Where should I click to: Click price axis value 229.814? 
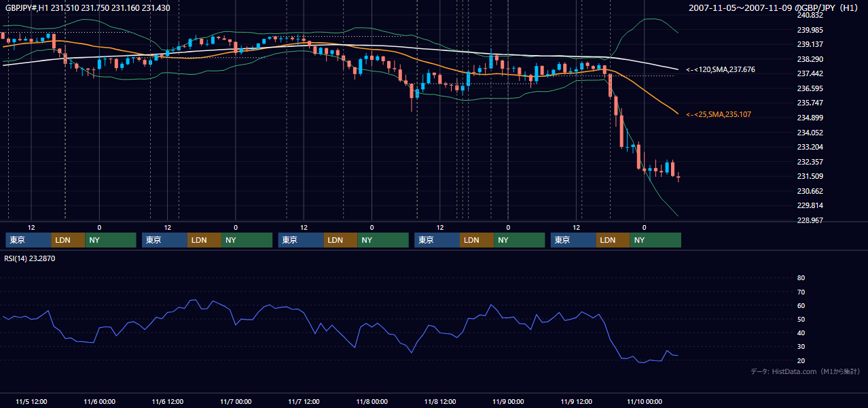tap(810, 205)
